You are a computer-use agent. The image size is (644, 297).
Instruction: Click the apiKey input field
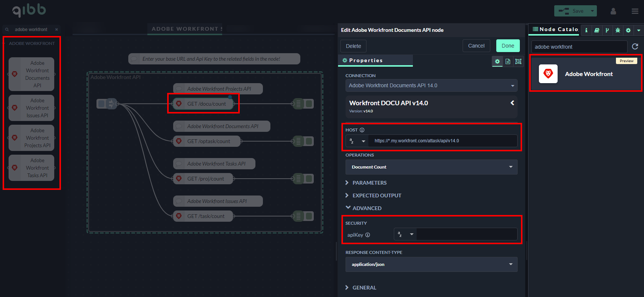point(466,234)
